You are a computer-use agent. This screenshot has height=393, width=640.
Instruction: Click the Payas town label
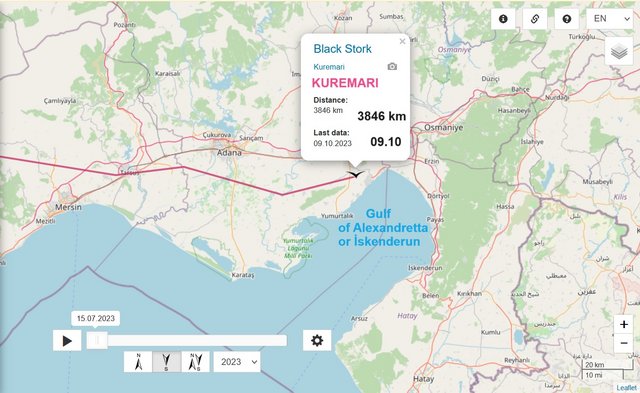coord(435,220)
